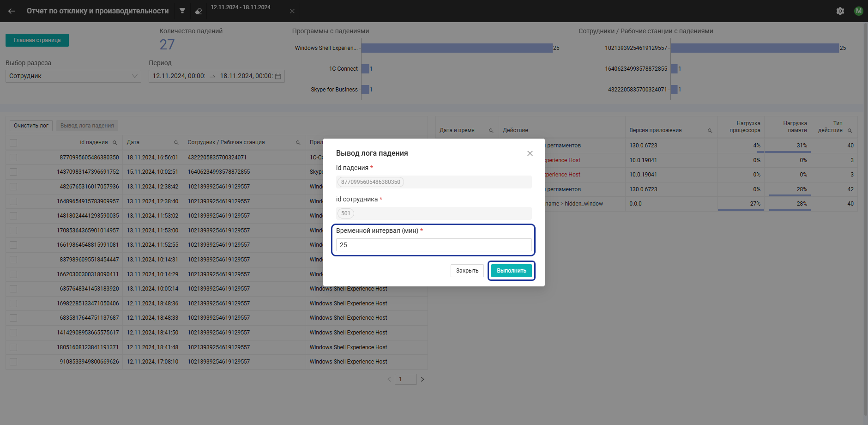Click the 1C-Connect chart bar
Viewport: 868px width, 425px height.
[x=365, y=69]
